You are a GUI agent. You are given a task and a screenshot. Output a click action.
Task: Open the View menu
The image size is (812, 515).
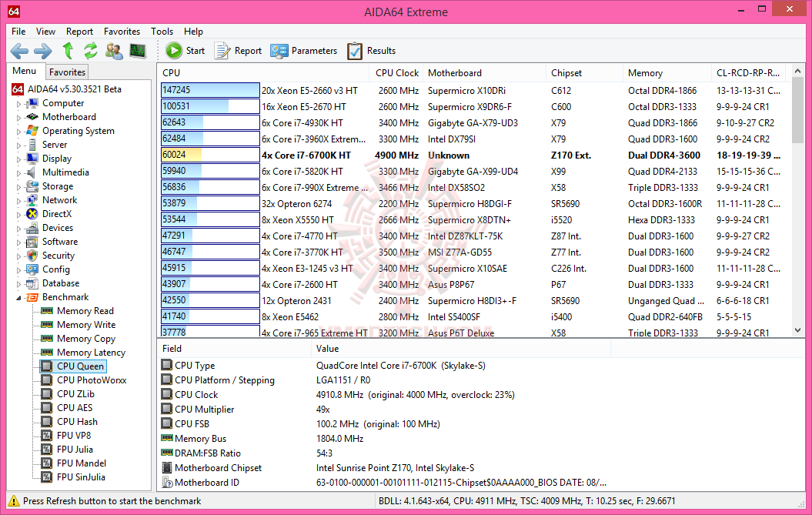[x=45, y=32]
